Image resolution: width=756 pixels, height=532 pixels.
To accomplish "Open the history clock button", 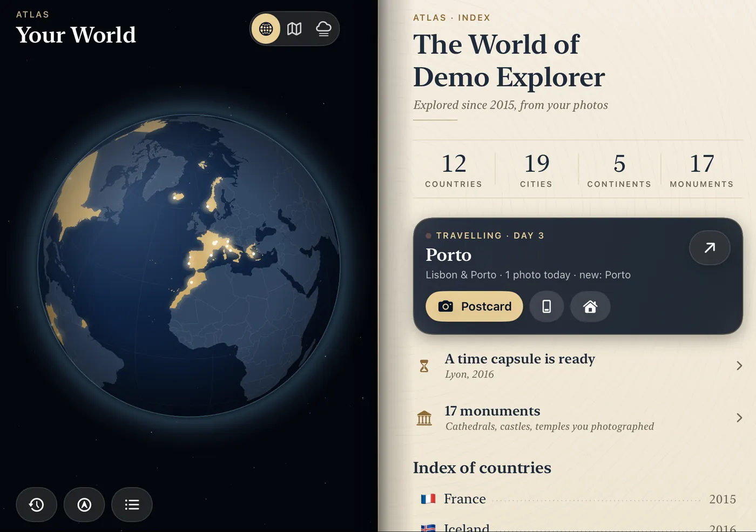I will [x=36, y=504].
